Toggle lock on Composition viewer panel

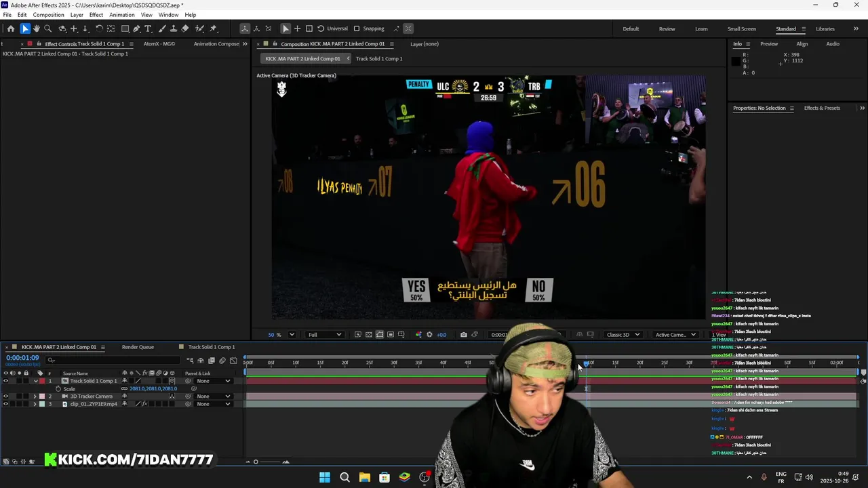coord(275,44)
